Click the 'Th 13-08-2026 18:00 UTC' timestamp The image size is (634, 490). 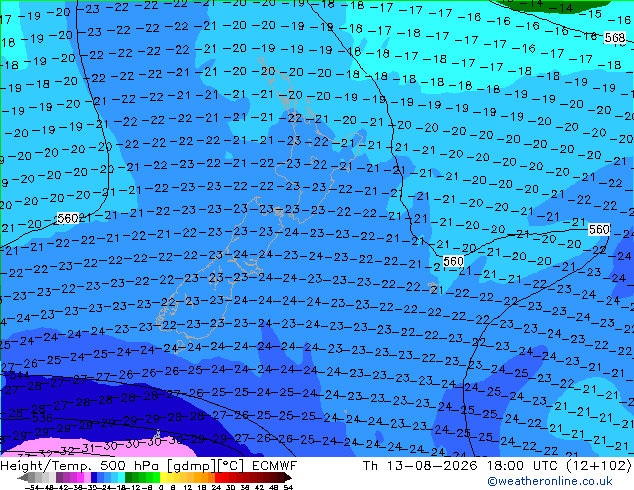coord(463,466)
